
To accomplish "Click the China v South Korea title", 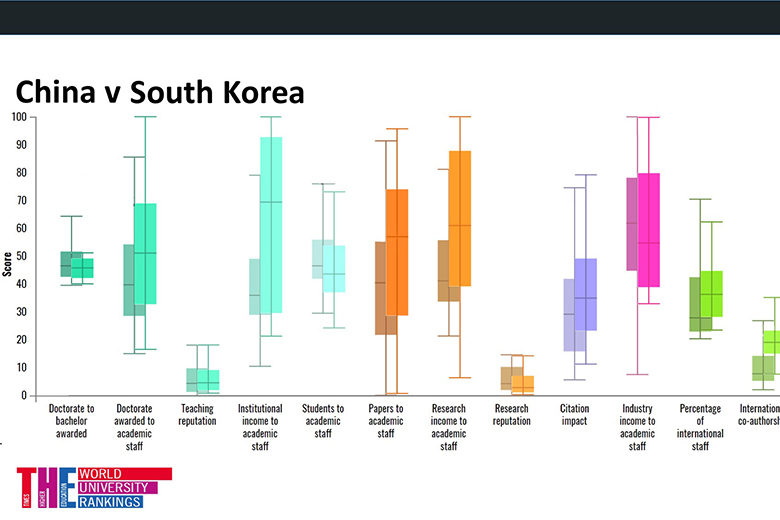I will 159,92.
